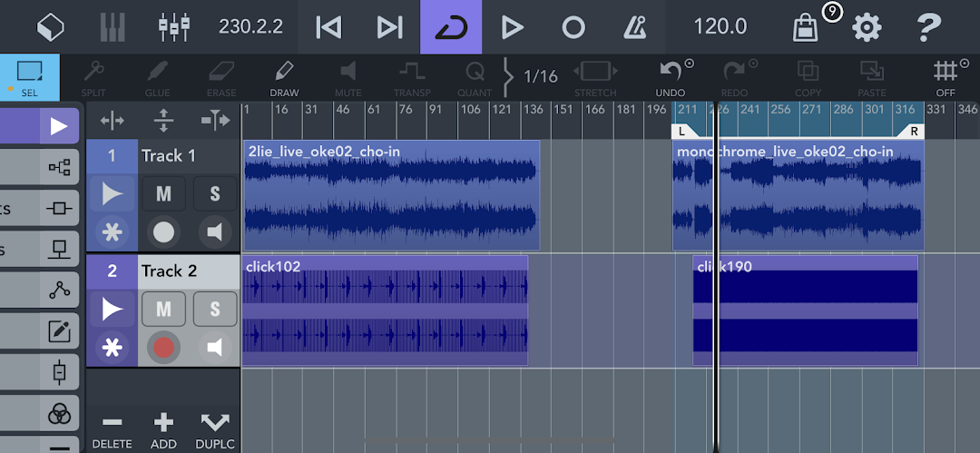This screenshot has width=980, height=453.
Task: Click the REDO button
Action: click(x=734, y=78)
